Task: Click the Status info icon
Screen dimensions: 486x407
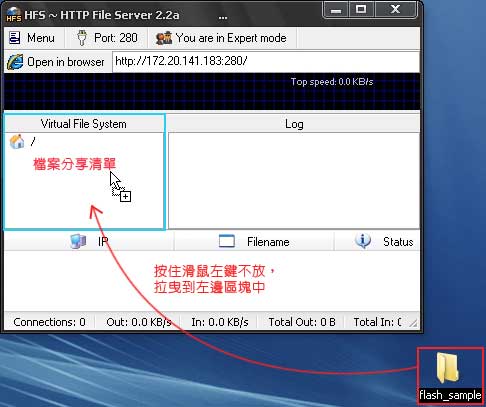Action: 363,241
